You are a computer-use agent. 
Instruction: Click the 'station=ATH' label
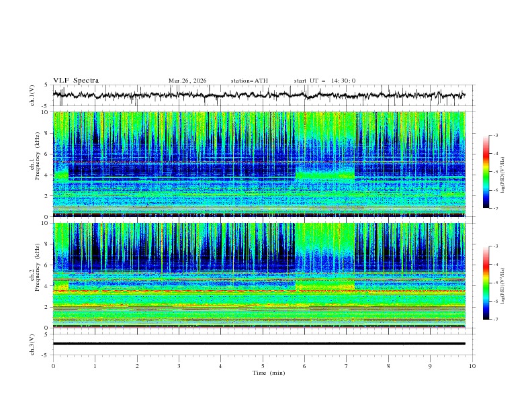point(249,81)
